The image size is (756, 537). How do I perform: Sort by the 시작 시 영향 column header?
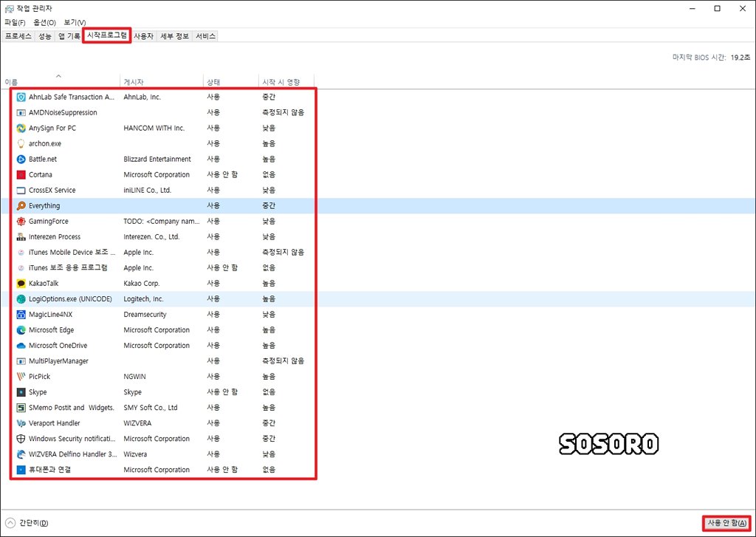(286, 81)
